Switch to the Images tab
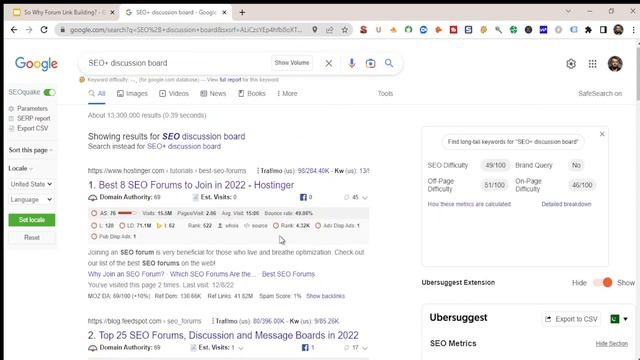The image size is (640, 360). point(132,93)
